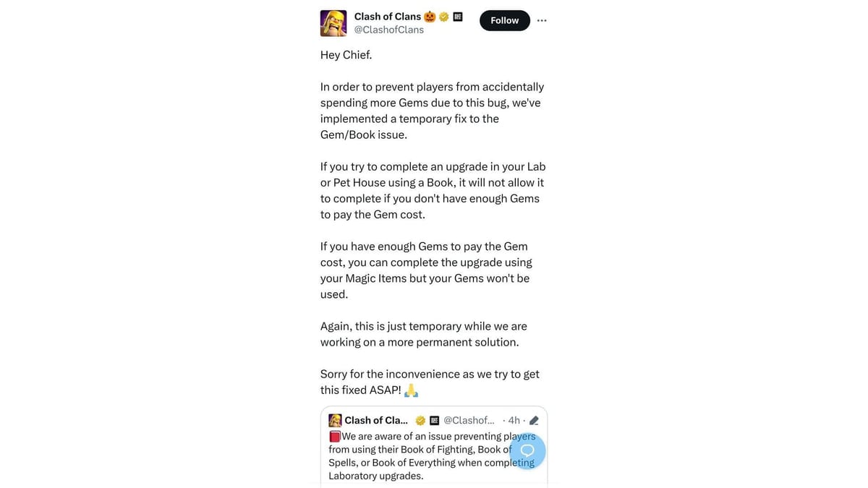Open the floating chat support bubble
Screen dimensions: 868x488
coord(526,450)
